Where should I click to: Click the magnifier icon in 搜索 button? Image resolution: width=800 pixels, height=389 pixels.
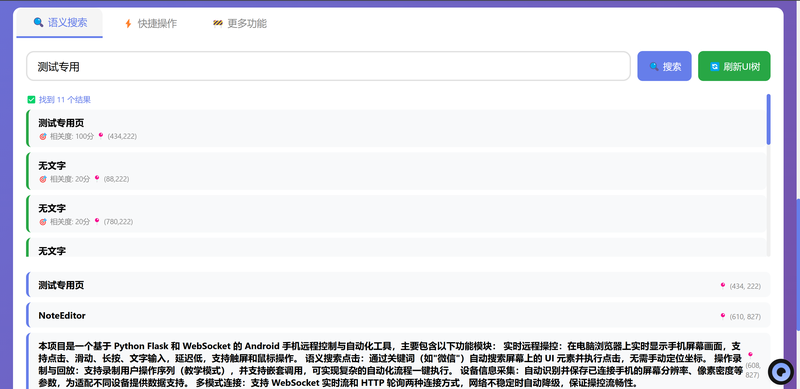[x=654, y=66]
